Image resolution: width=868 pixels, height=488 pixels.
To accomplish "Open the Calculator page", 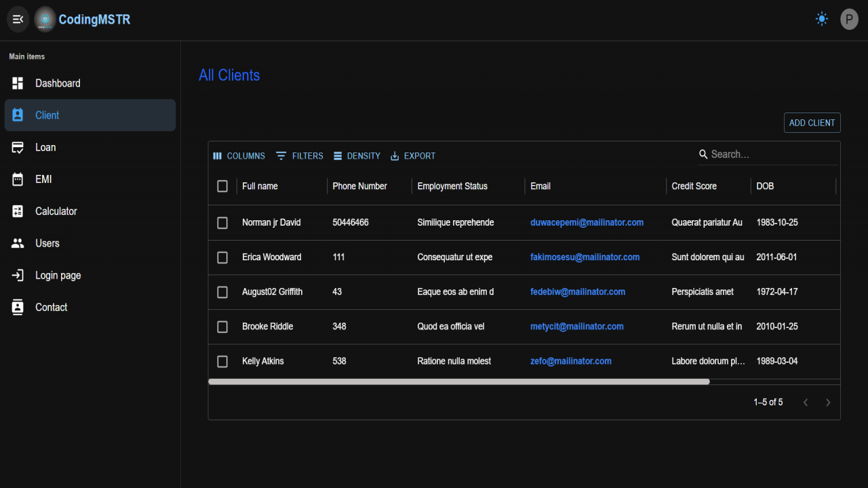I will [90, 211].
